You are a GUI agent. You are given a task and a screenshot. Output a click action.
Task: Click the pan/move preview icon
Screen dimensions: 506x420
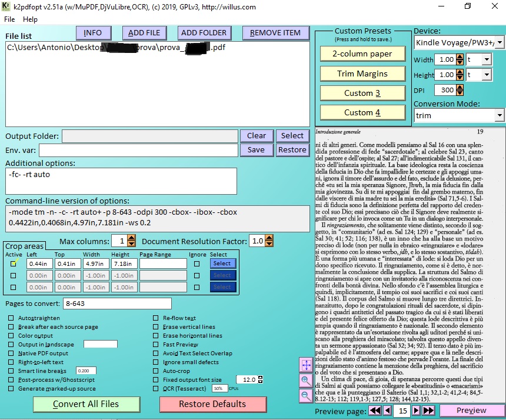pos(306,365)
